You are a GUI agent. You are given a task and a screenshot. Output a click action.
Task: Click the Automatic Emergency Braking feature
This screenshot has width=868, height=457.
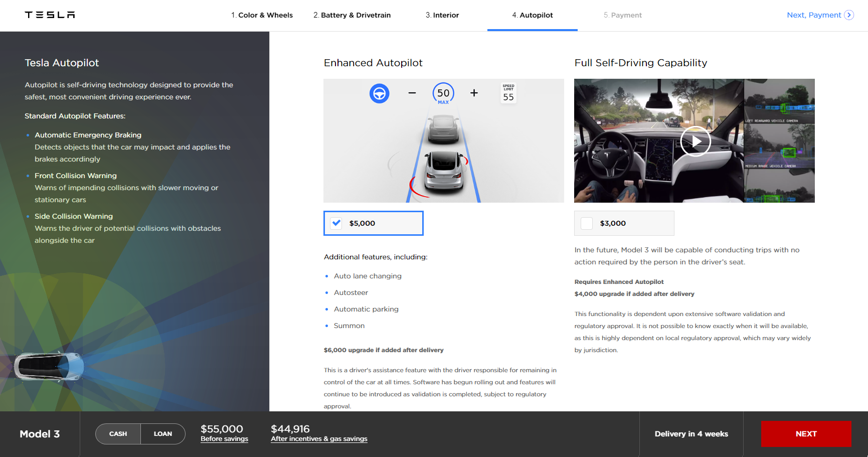(x=88, y=135)
